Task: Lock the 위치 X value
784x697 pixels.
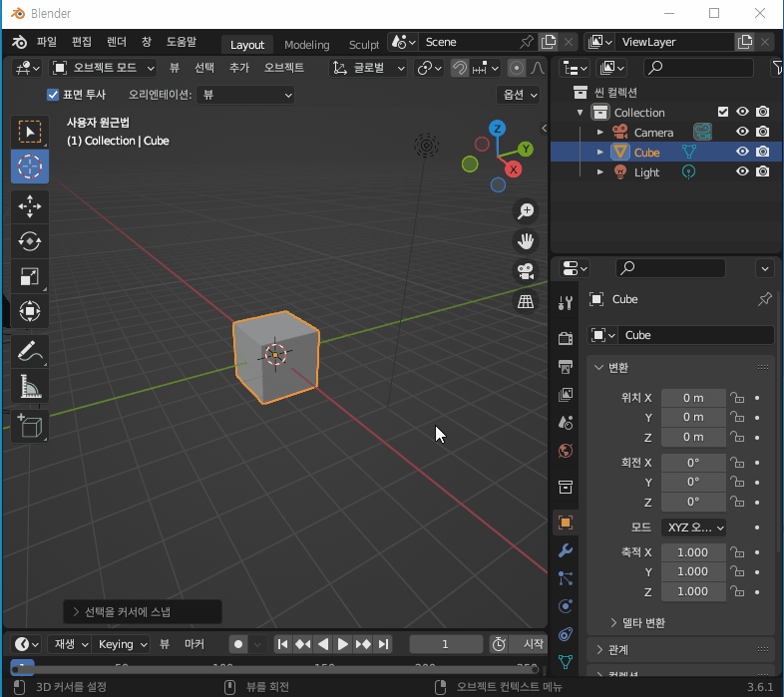Action: pos(737,398)
